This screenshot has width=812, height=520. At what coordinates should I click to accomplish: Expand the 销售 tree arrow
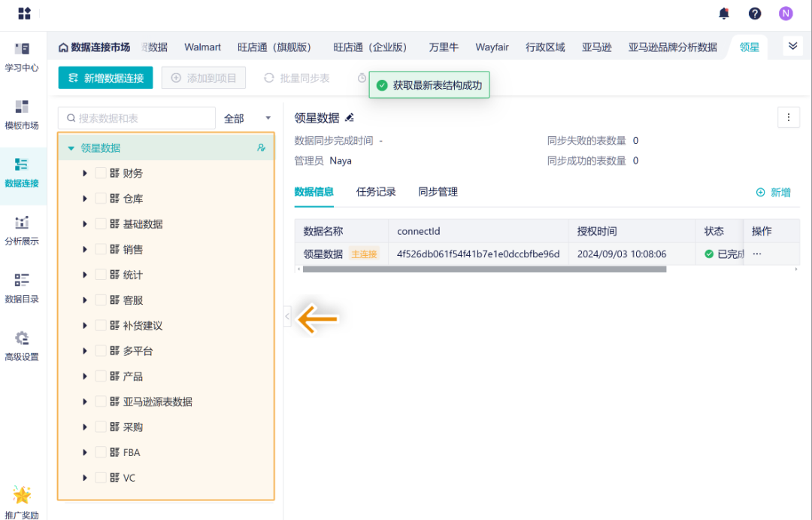pyautogui.click(x=85, y=249)
